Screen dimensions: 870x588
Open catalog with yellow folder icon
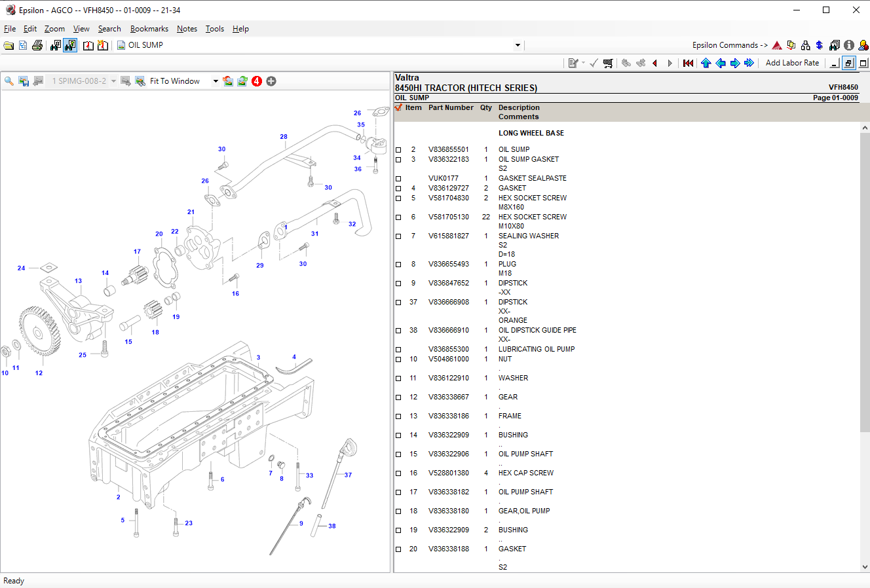tap(9, 45)
